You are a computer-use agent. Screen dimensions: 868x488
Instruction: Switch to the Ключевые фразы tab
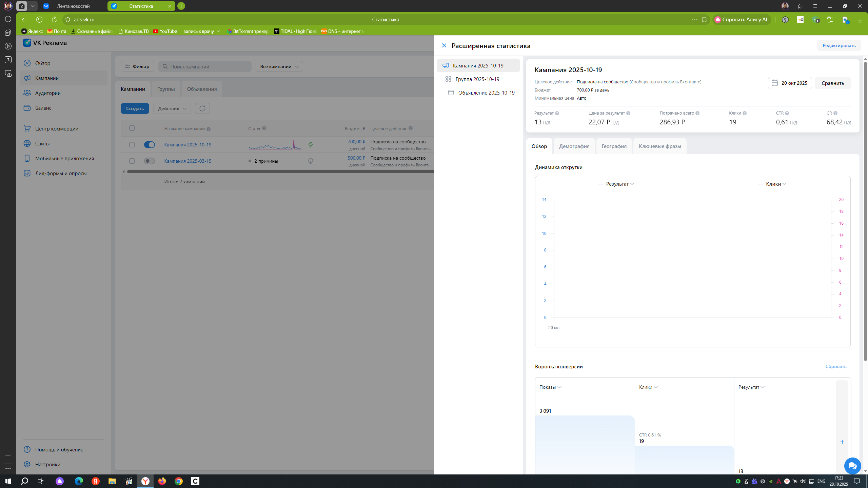pyautogui.click(x=660, y=146)
